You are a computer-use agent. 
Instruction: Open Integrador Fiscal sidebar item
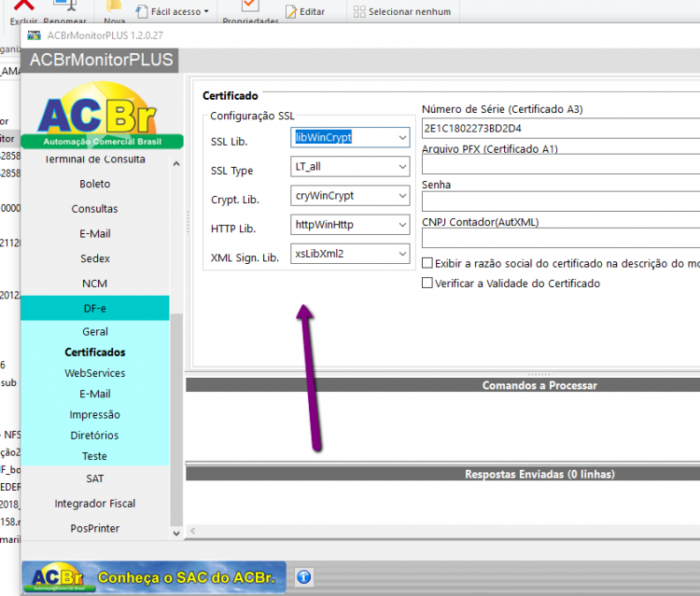tap(94, 504)
